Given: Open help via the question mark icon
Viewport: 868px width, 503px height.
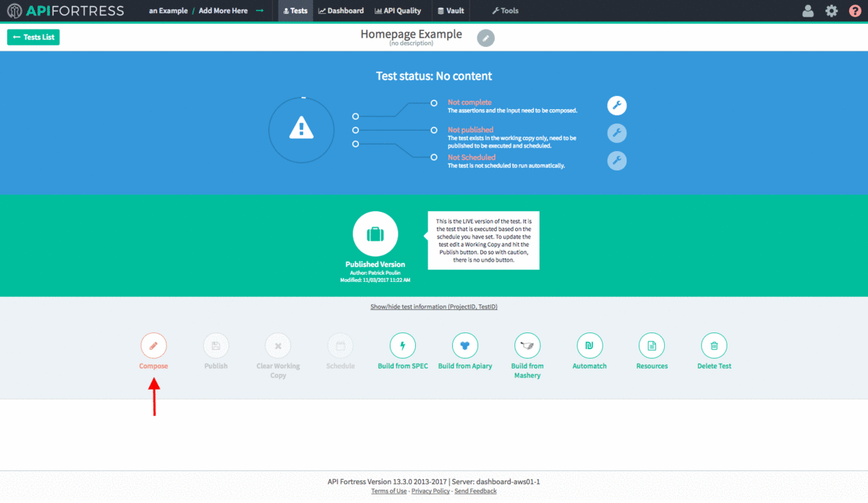Looking at the screenshot, I should pos(856,10).
